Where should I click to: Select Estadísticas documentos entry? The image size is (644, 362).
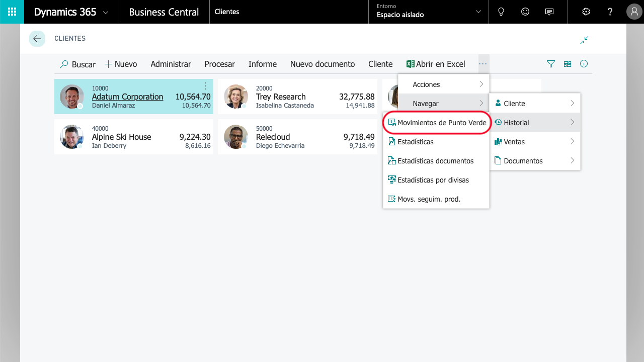click(x=436, y=161)
